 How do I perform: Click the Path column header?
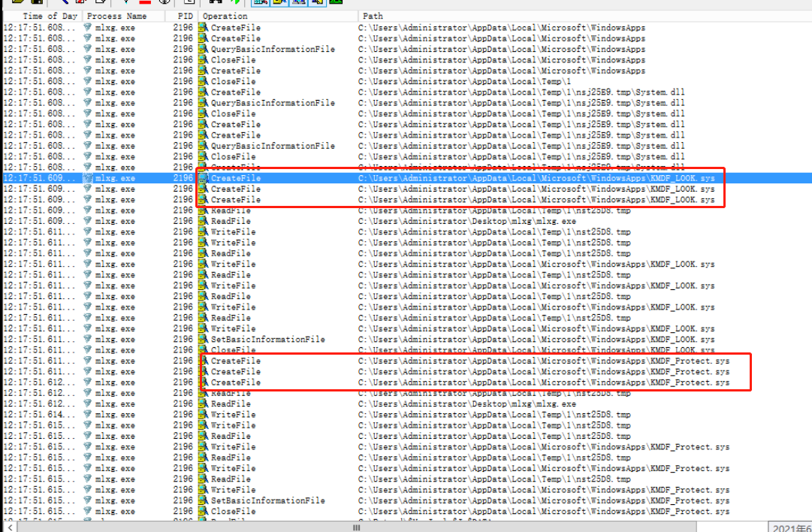[373, 16]
